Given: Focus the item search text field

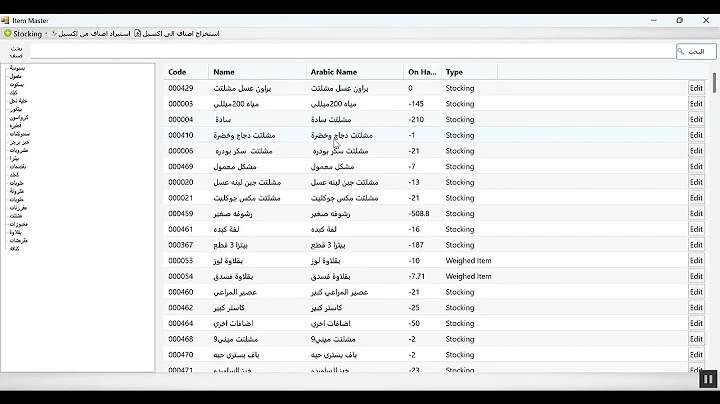Looking at the screenshot, I should click(x=353, y=51).
